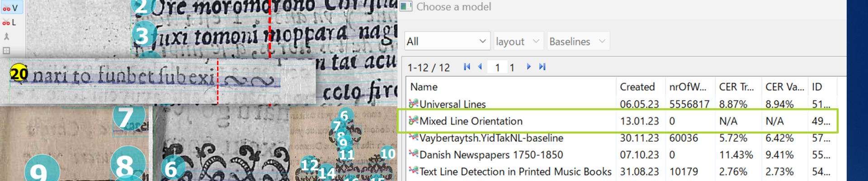This screenshot has height=181, width=868.
Task: Click the word count 10179
Action: [x=684, y=171]
